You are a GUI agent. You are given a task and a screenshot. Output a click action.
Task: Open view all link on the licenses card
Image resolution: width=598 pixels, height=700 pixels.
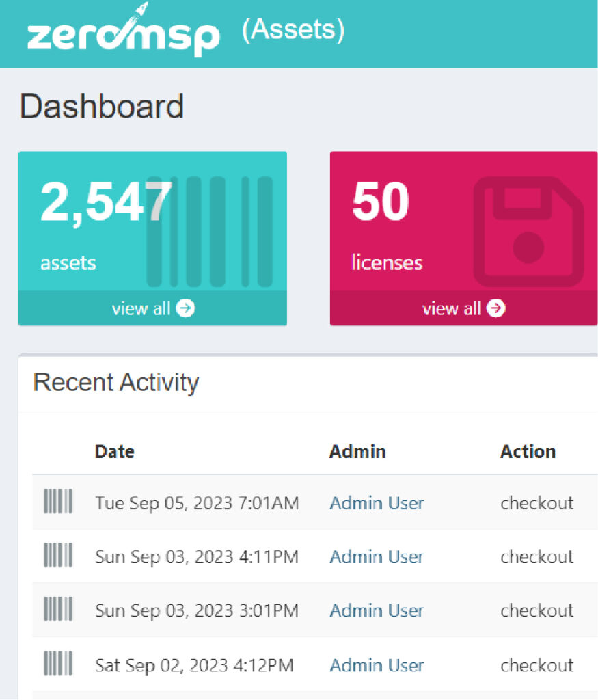click(463, 308)
